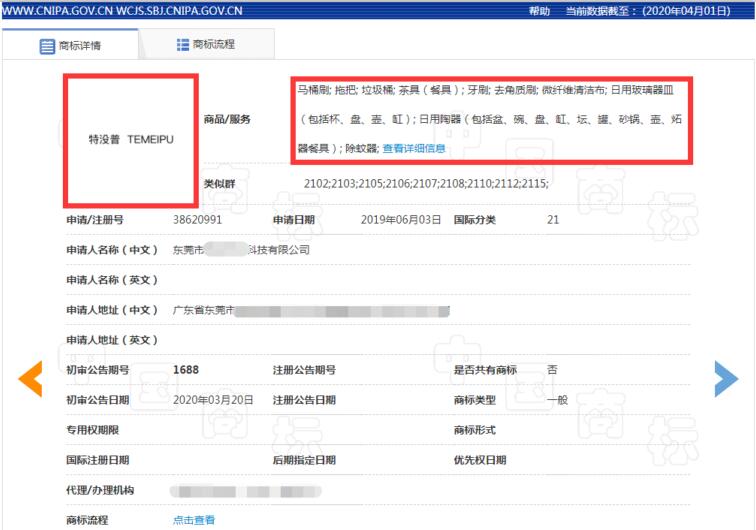The height and width of the screenshot is (530, 756).
Task: Select the 注册公告日期 label
Action: click(304, 400)
